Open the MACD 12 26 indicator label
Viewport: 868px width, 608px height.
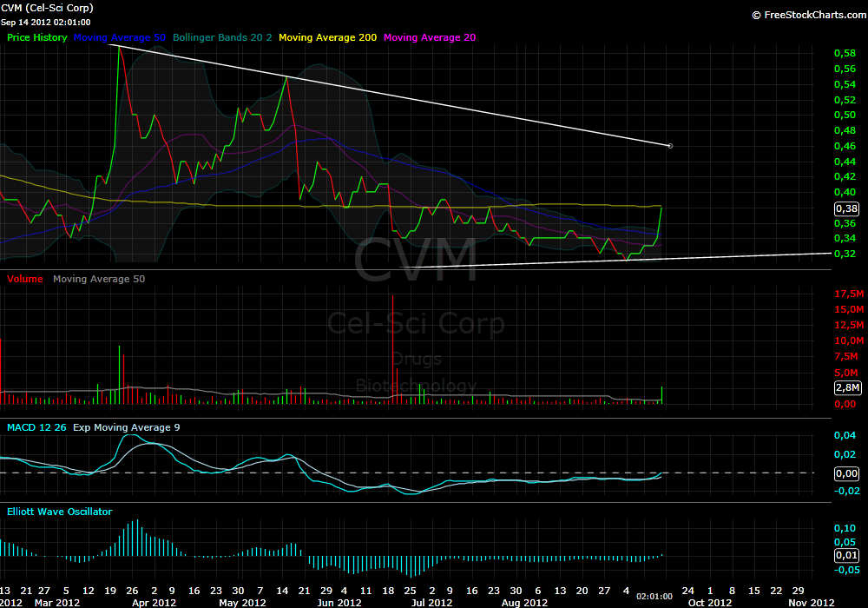tap(37, 427)
